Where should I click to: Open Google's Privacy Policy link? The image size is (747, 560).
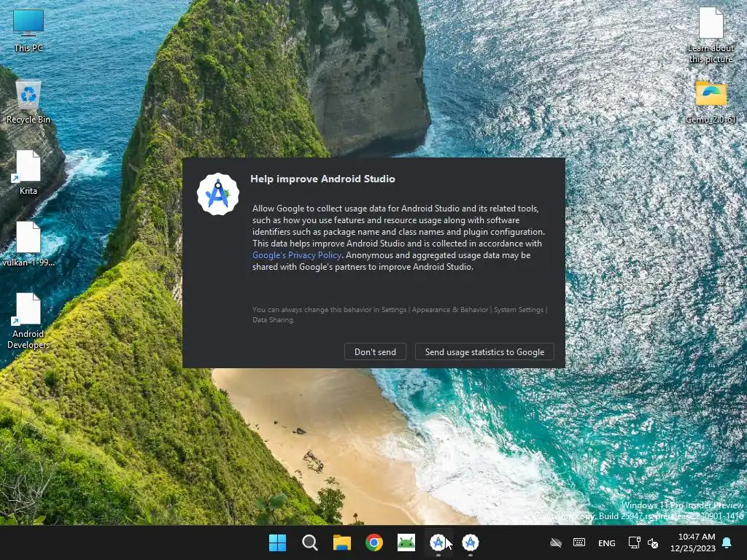pos(297,255)
